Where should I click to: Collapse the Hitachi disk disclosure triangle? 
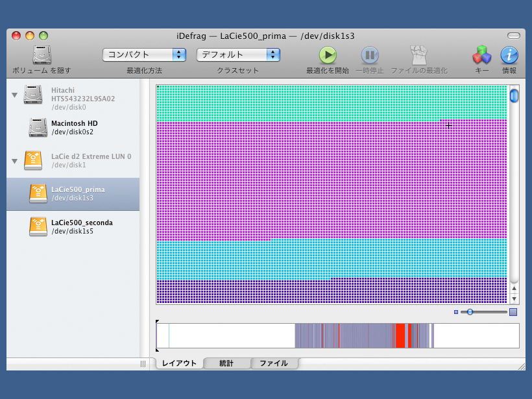(14, 95)
